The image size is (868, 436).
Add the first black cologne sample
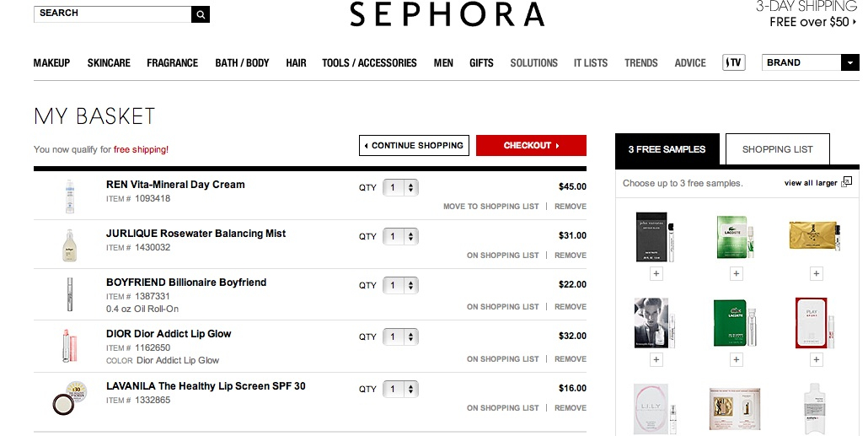(x=656, y=273)
